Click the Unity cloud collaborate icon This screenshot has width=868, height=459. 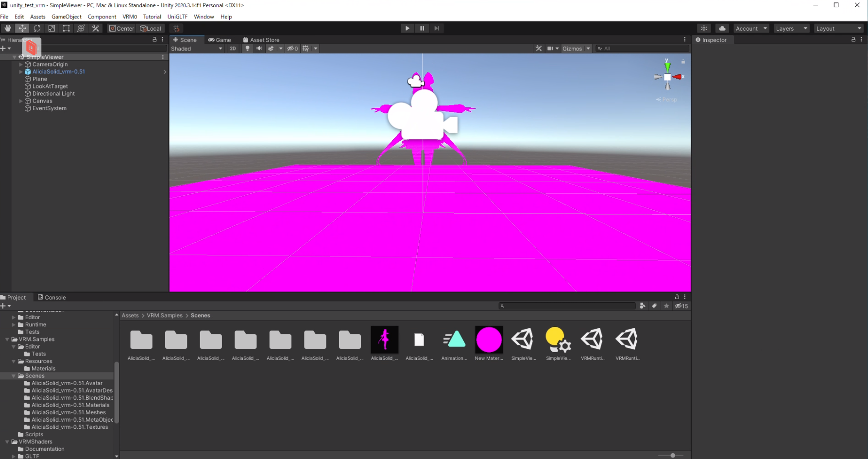point(722,28)
